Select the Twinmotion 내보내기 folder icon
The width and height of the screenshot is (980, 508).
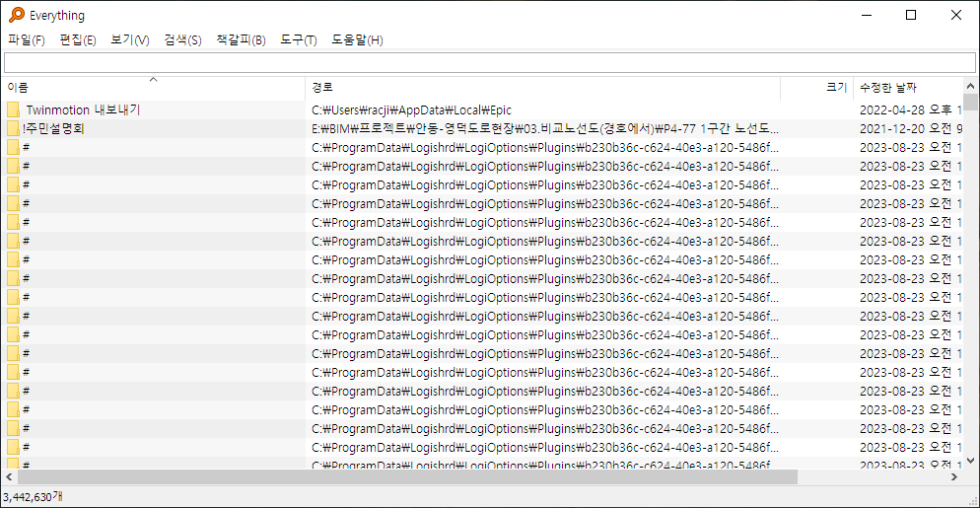click(14, 110)
